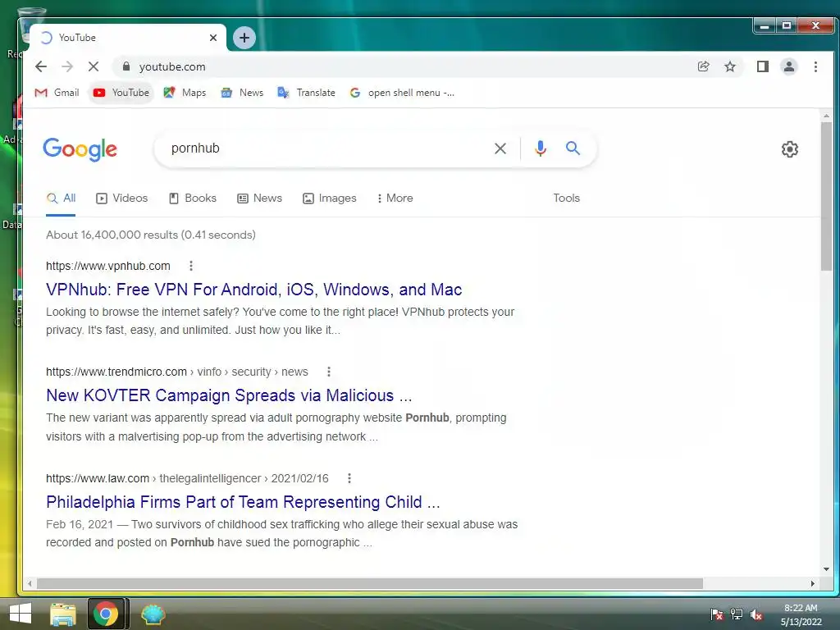Open options for law.com result
Viewport: 840px width, 630px height.
(349, 478)
